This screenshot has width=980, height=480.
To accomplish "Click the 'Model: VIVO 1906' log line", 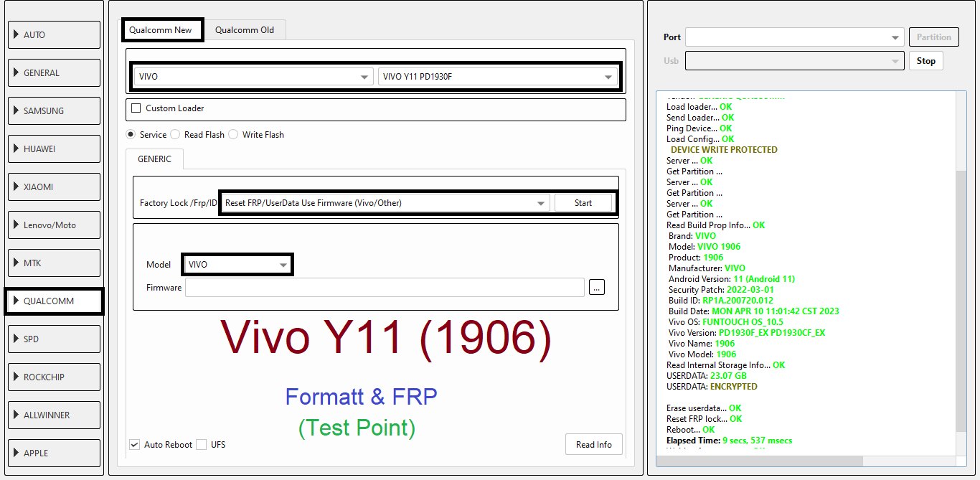I will click(x=705, y=247).
